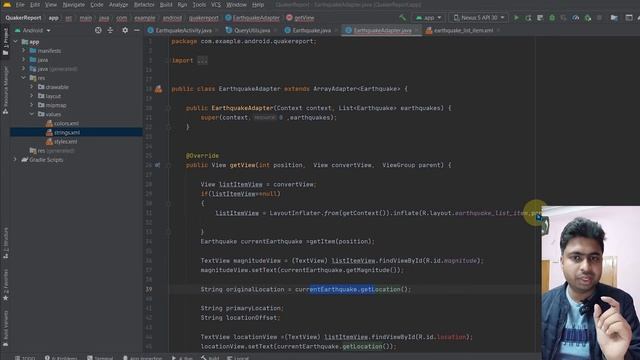
Task: Click line 39 originalLocation code line
Action: (305, 289)
